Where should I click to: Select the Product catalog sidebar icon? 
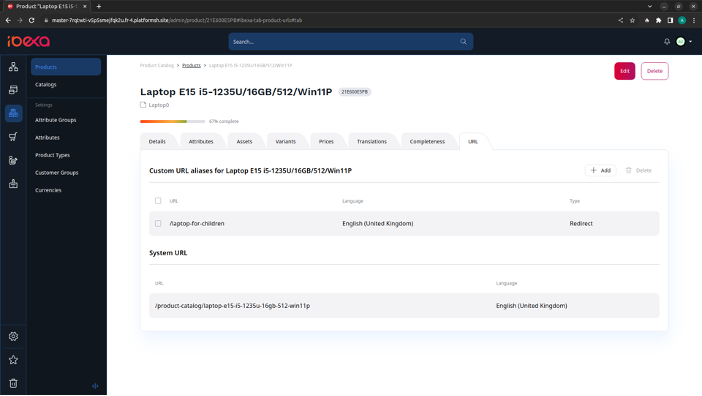coord(13,113)
